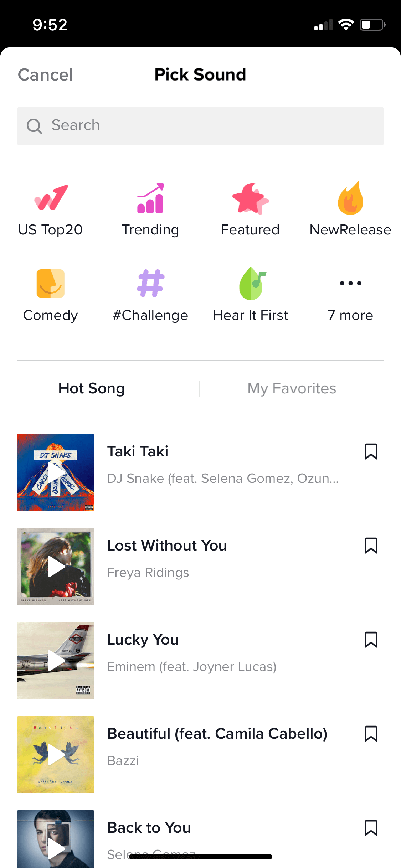This screenshot has height=868, width=401.
Task: Open the US Top20 category icon
Action: click(51, 198)
